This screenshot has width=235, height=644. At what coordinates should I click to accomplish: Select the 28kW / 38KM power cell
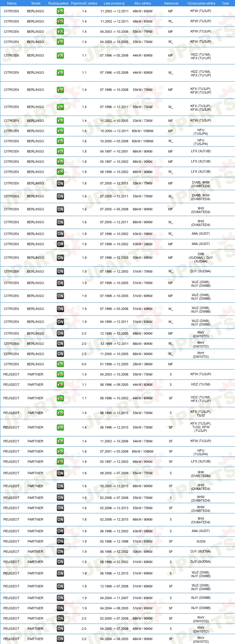pos(143,364)
